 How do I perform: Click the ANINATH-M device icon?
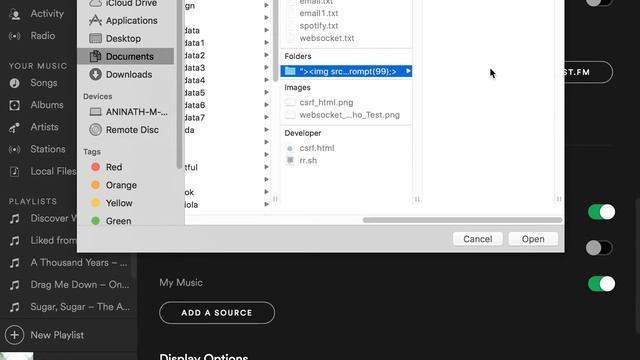pos(95,112)
